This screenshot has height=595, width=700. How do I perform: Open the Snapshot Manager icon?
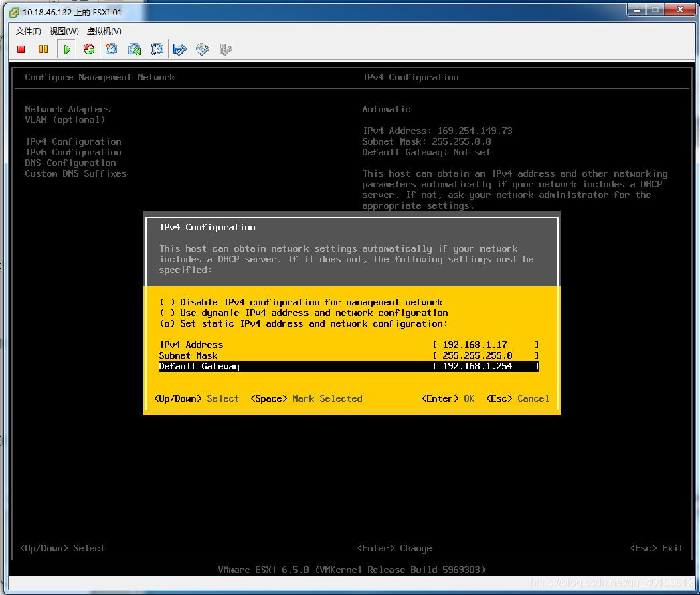click(x=157, y=49)
